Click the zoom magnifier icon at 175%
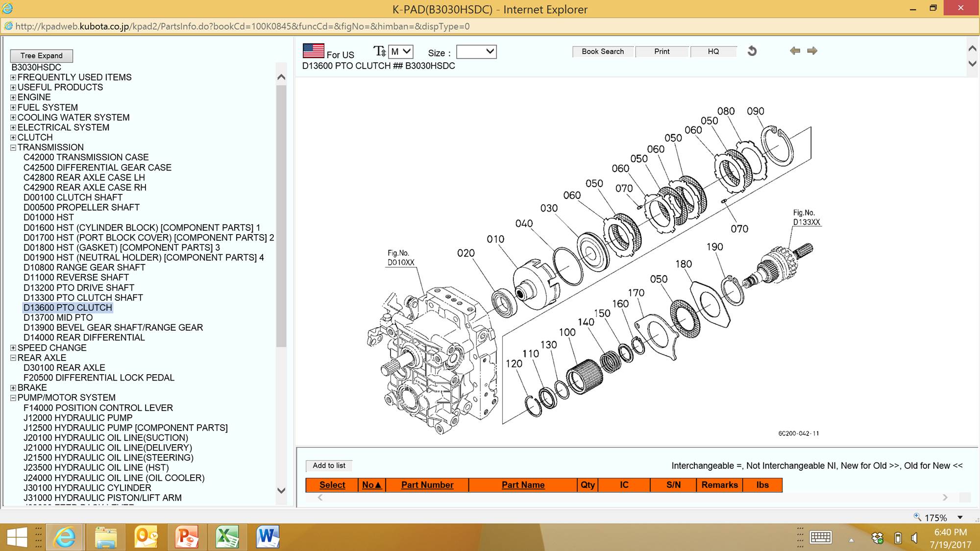The width and height of the screenshot is (980, 551). 917,517
